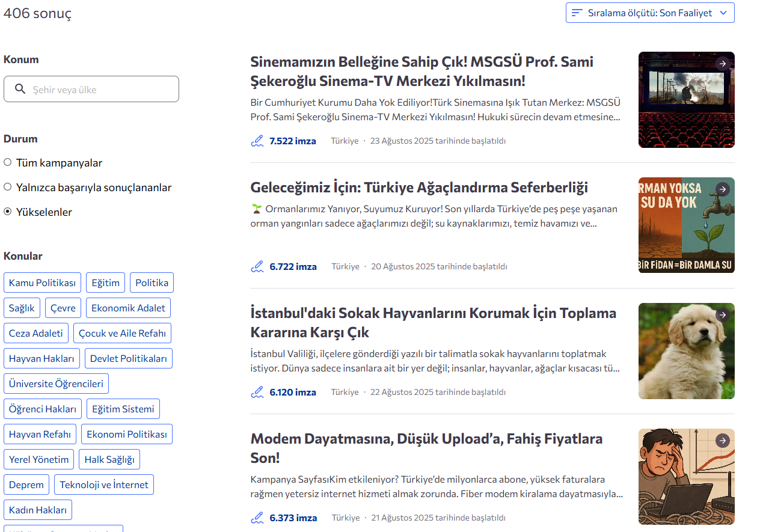
Task: Pick the Hayvan Hakları topic tag
Action: pyautogui.click(x=41, y=358)
